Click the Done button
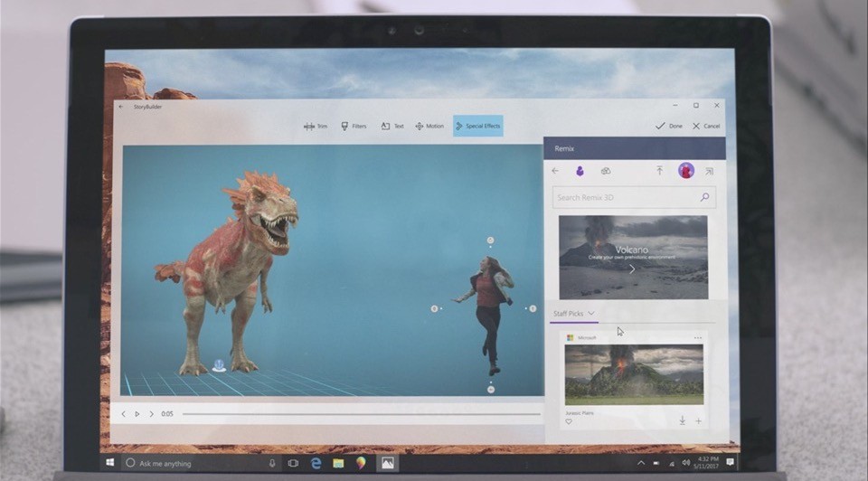 [x=669, y=127]
